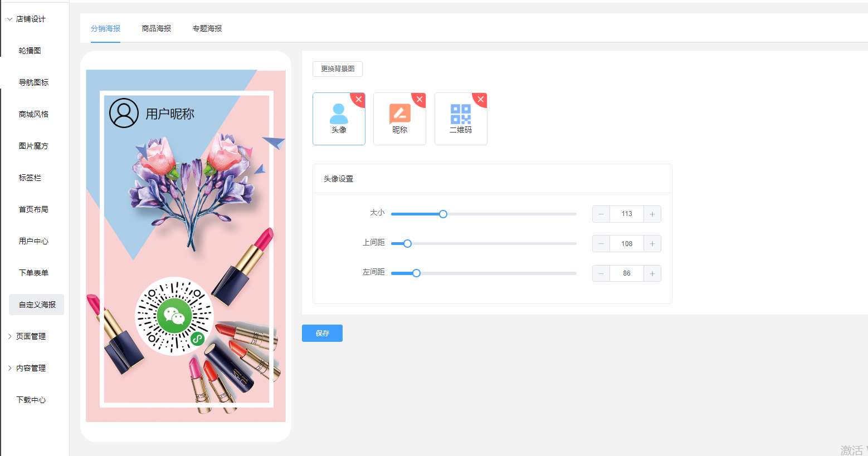
Task: Increase the 大小 value with plus button
Action: [652, 214]
